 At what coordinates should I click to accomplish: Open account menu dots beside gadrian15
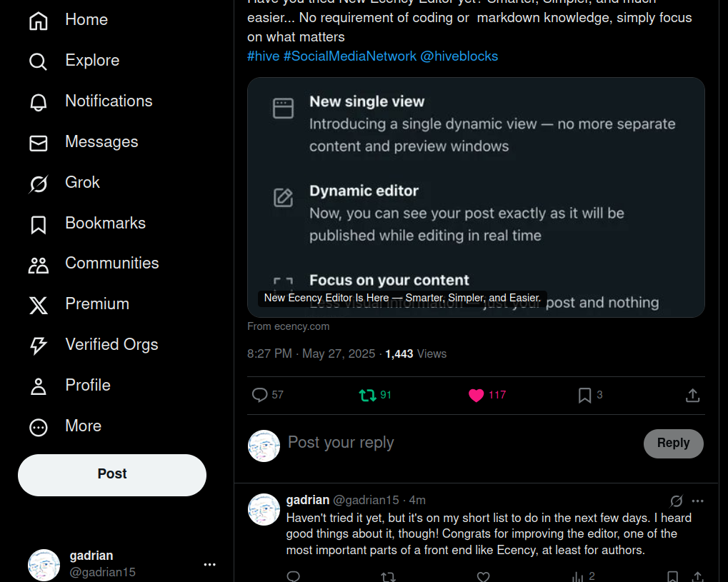(210, 564)
